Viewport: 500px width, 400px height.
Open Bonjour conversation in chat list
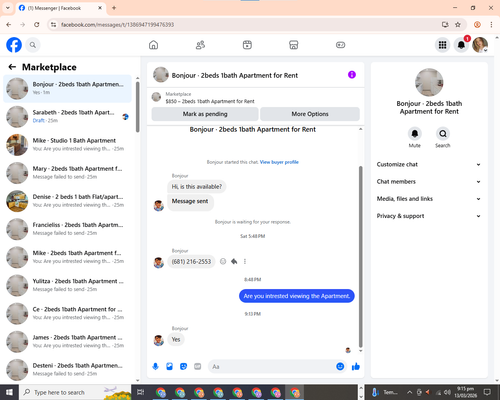[x=67, y=88]
